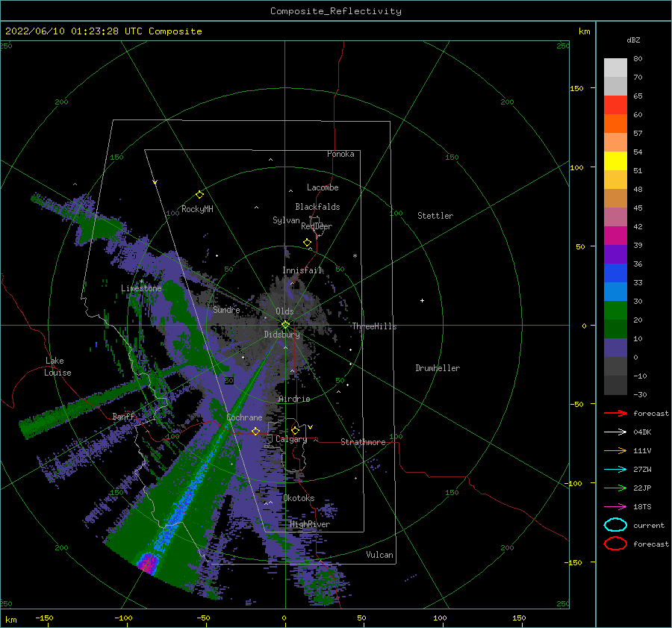672x628 pixels.
Task: Click the orange 111V arrow in legend
Action: (x=615, y=450)
